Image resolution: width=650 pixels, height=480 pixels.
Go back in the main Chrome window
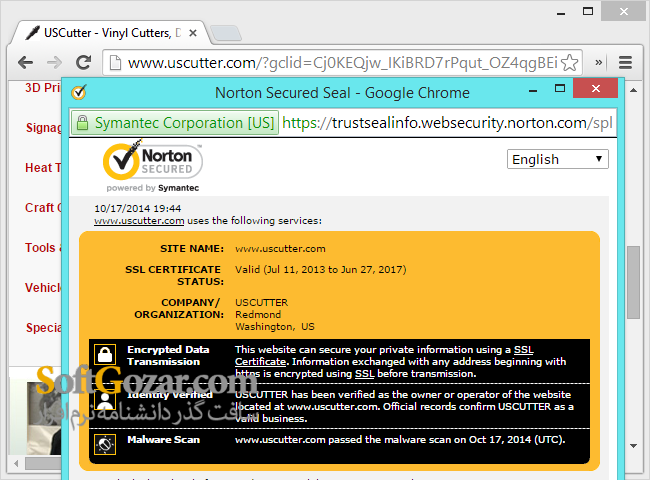[26, 63]
